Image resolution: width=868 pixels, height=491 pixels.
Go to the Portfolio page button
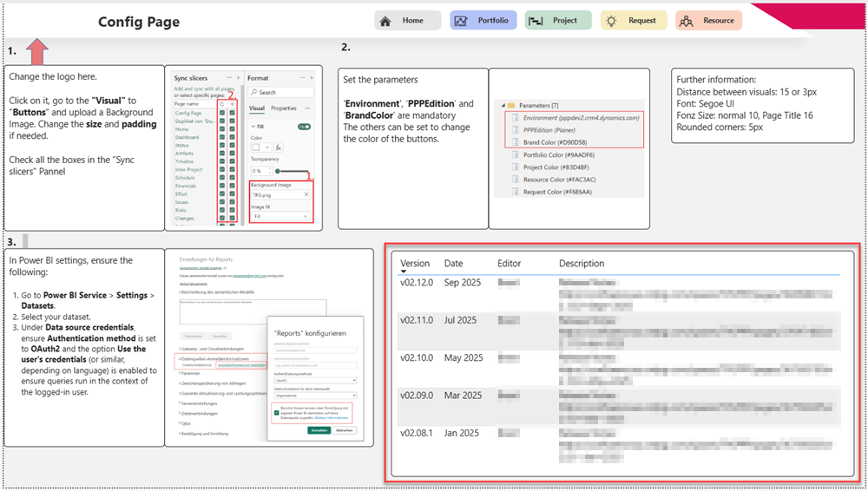[483, 21]
